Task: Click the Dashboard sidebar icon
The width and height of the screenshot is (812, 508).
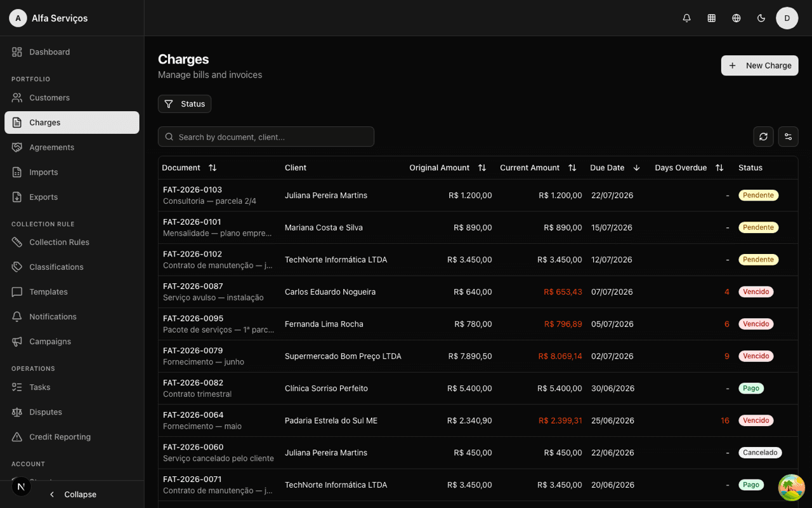Action: pyautogui.click(x=17, y=52)
